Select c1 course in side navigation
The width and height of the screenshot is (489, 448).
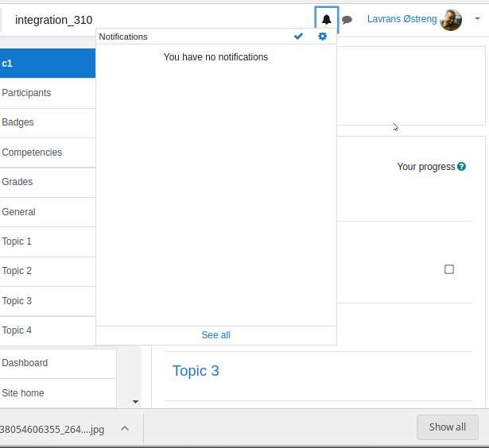pyautogui.click(x=48, y=64)
